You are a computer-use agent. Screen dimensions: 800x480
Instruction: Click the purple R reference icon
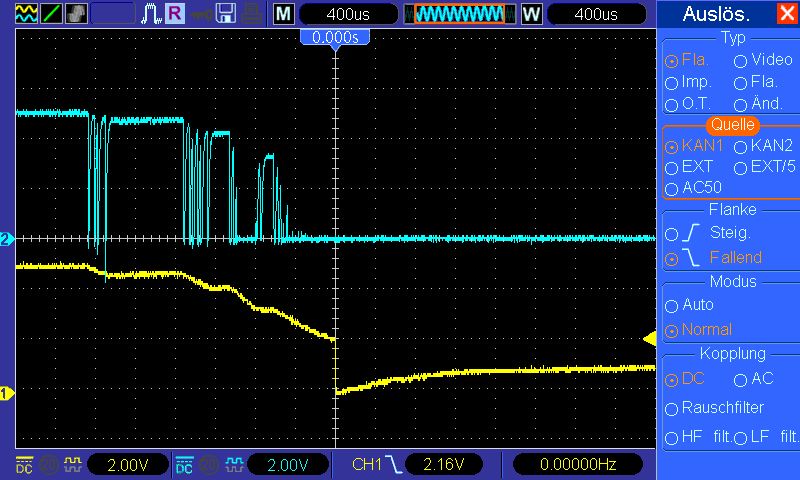(175, 13)
